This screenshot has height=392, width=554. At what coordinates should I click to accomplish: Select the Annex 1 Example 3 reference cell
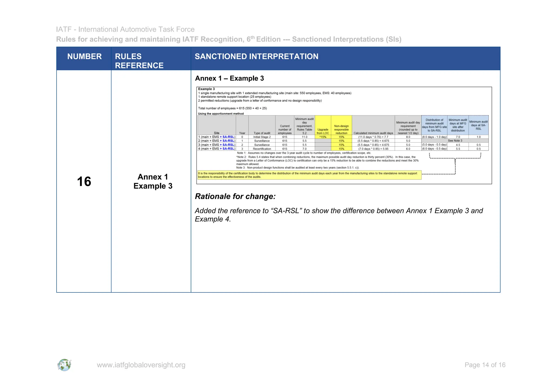click(x=153, y=181)
